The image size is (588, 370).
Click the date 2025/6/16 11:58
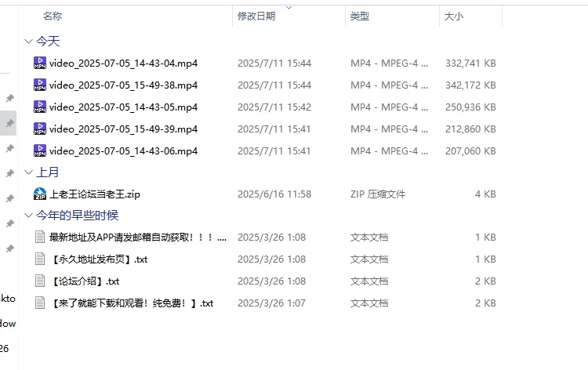[x=274, y=194]
